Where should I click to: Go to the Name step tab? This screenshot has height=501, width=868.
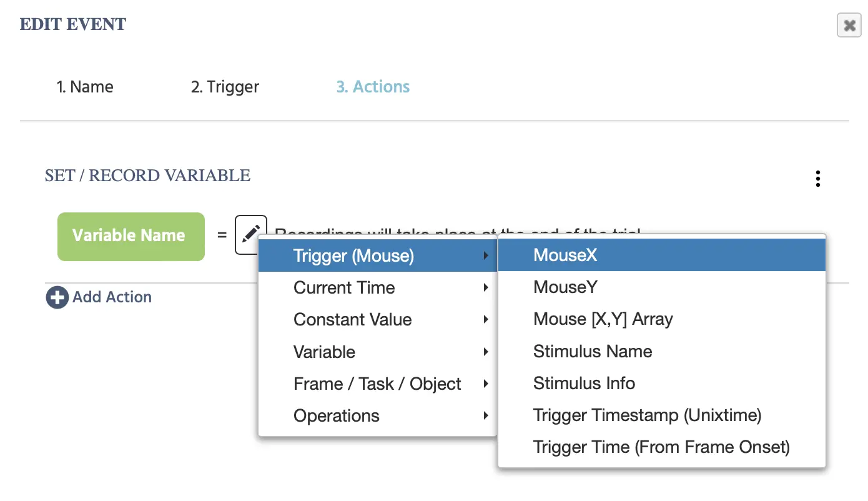point(85,87)
